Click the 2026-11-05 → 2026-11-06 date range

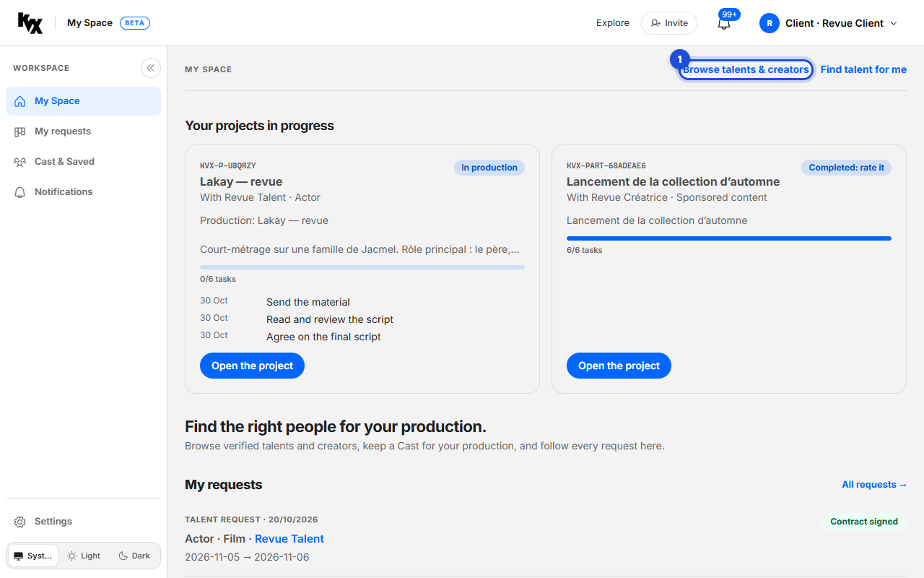click(x=247, y=557)
